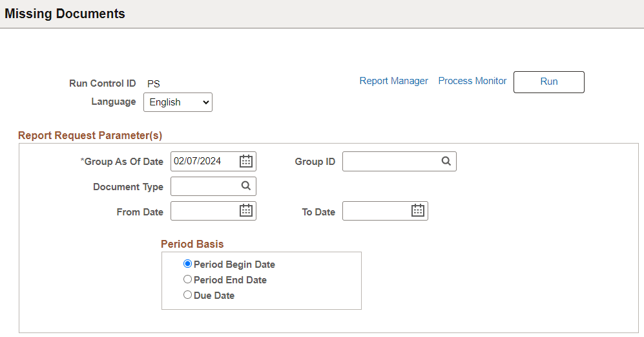Image resolution: width=644 pixels, height=337 pixels.
Task: Go to Process Monitor link
Action: (x=472, y=81)
